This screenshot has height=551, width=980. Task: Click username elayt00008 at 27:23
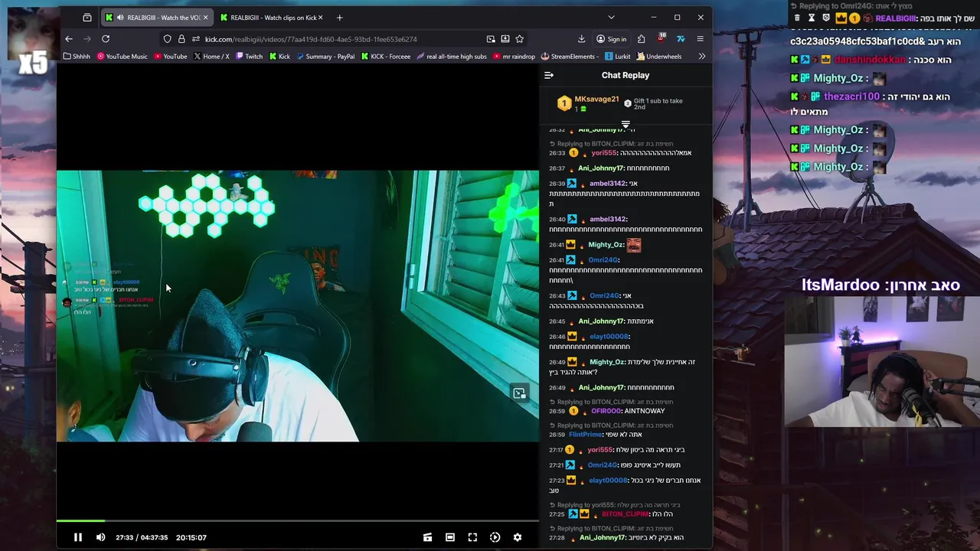click(608, 481)
